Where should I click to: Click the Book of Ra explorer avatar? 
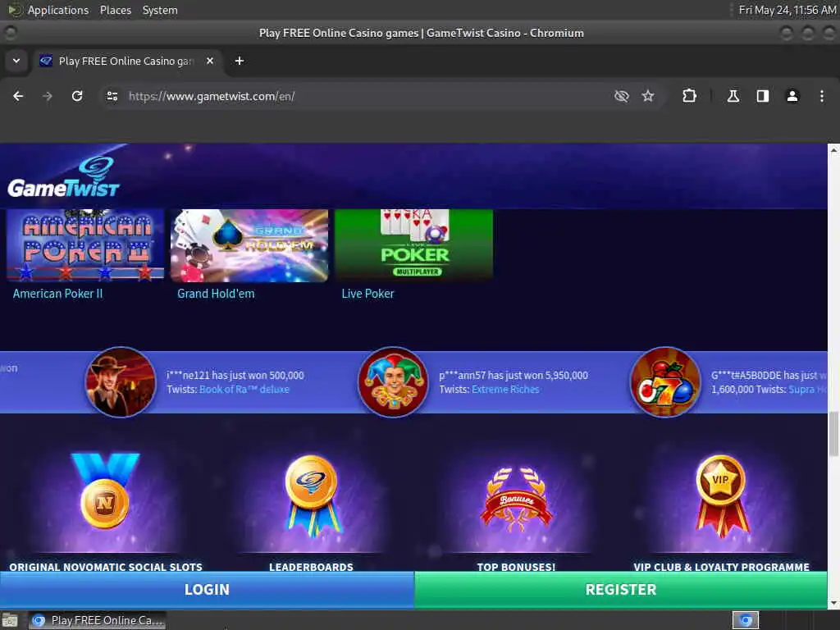121,382
